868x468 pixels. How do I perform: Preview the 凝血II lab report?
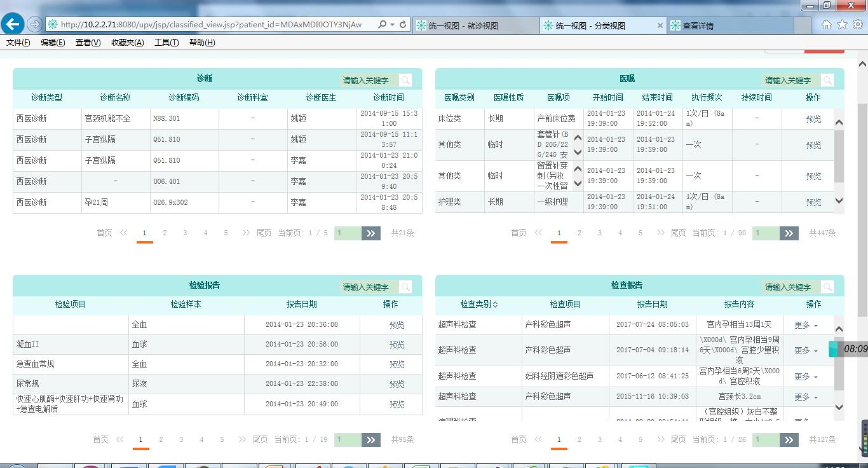pyautogui.click(x=397, y=345)
